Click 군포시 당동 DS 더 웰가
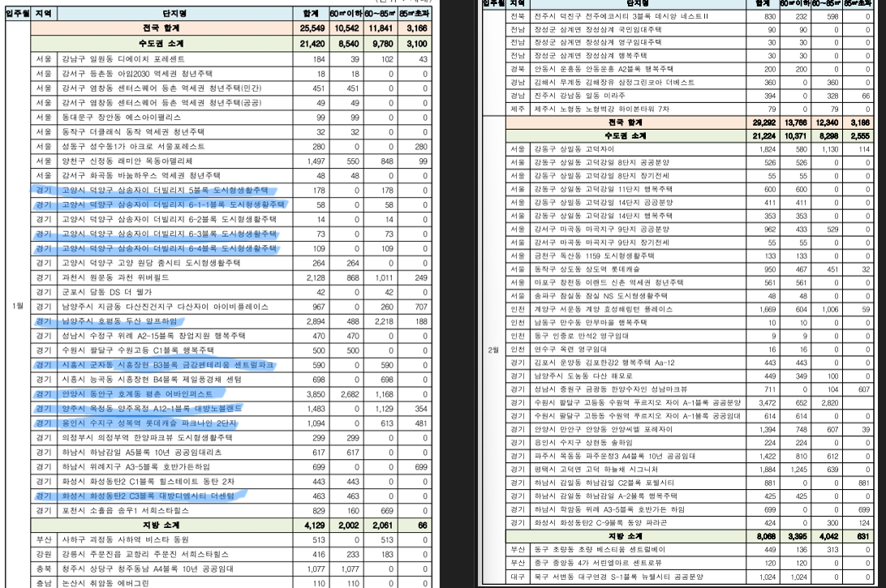886x588 pixels. click(107, 292)
